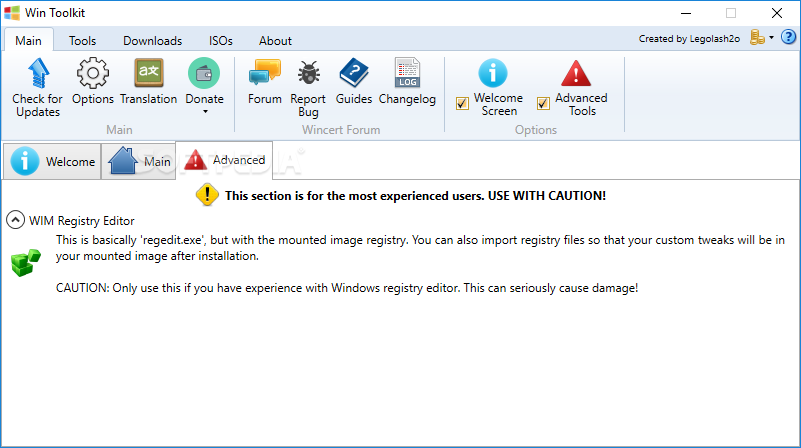Open the ISOs ribbon tab
801x448 pixels.
[x=221, y=40]
